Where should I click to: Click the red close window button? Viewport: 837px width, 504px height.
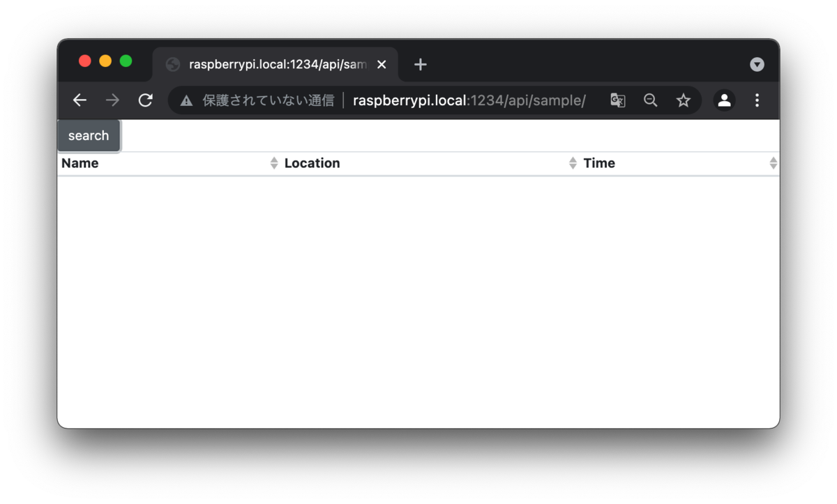pos(85,61)
